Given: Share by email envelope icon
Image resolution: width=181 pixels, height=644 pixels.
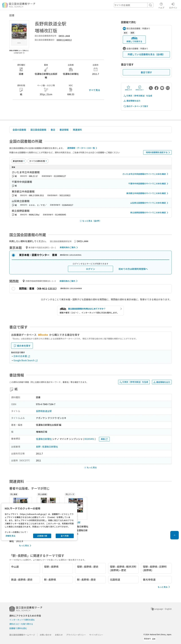Looking at the screenshot, I should point(168,88).
